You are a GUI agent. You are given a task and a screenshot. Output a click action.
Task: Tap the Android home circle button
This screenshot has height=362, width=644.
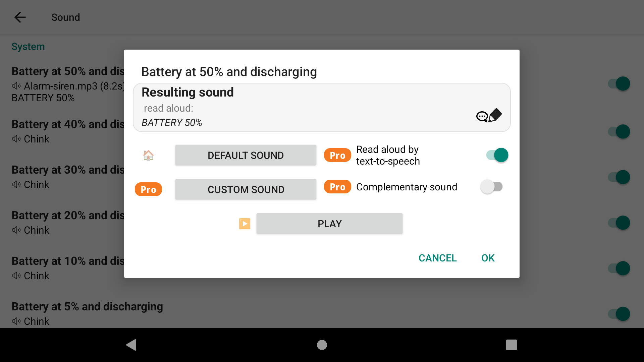(x=322, y=345)
